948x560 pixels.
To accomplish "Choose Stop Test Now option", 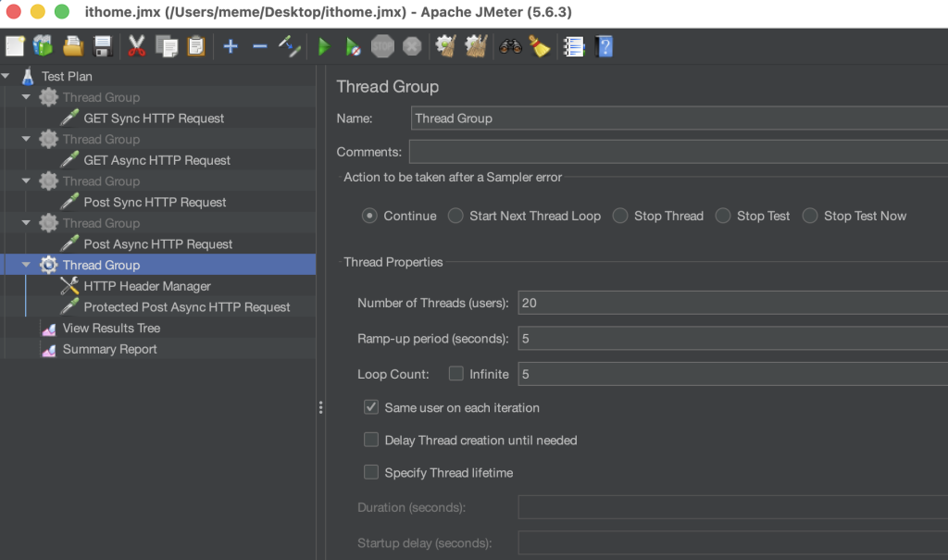I will click(809, 216).
